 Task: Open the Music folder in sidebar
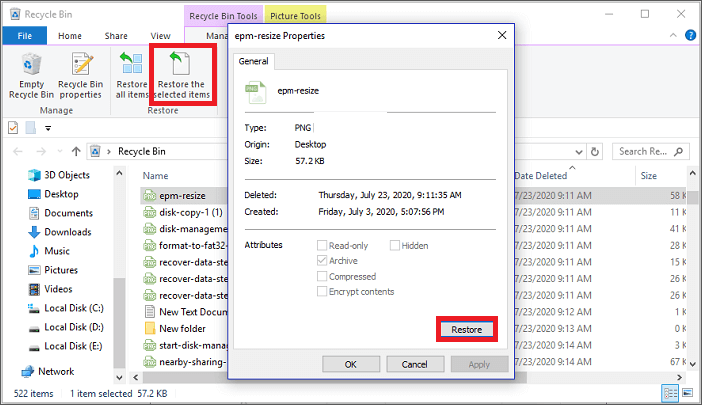pyautogui.click(x=57, y=251)
